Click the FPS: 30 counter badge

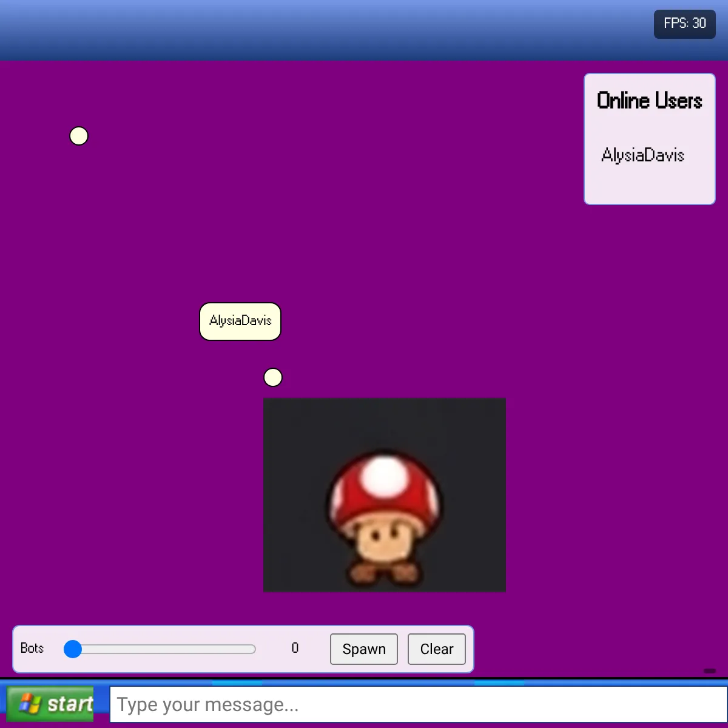pos(684,24)
